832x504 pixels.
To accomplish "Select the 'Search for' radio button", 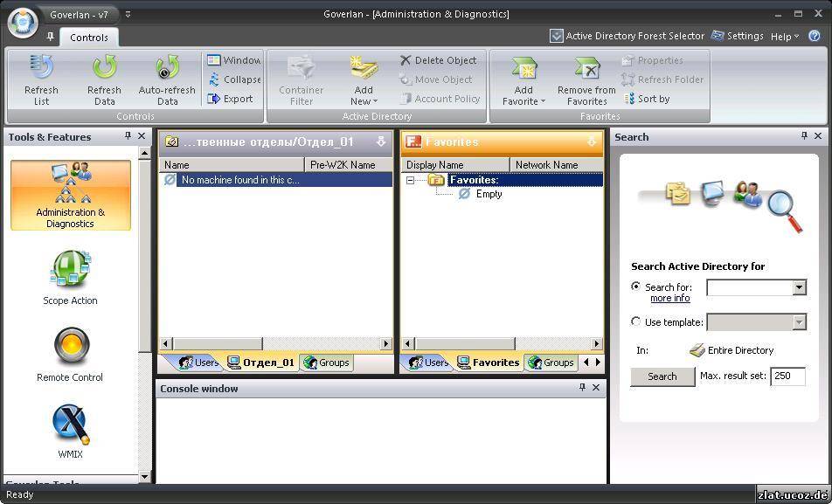I will click(635, 287).
